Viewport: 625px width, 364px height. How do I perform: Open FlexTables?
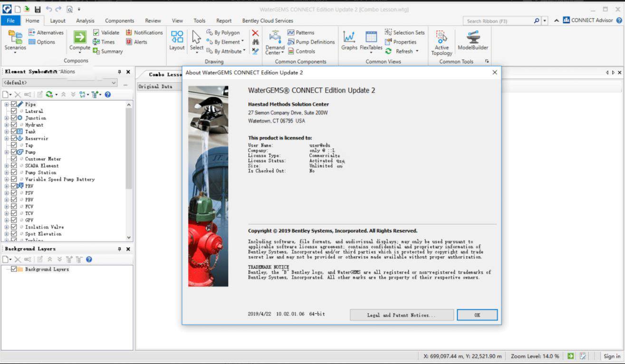pyautogui.click(x=371, y=41)
